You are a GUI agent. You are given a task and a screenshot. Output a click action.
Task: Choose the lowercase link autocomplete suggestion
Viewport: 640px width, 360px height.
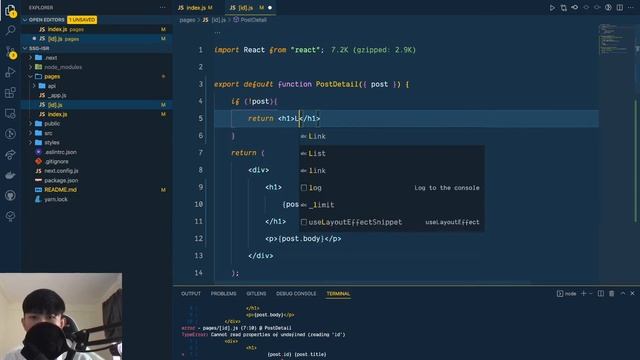(392, 171)
